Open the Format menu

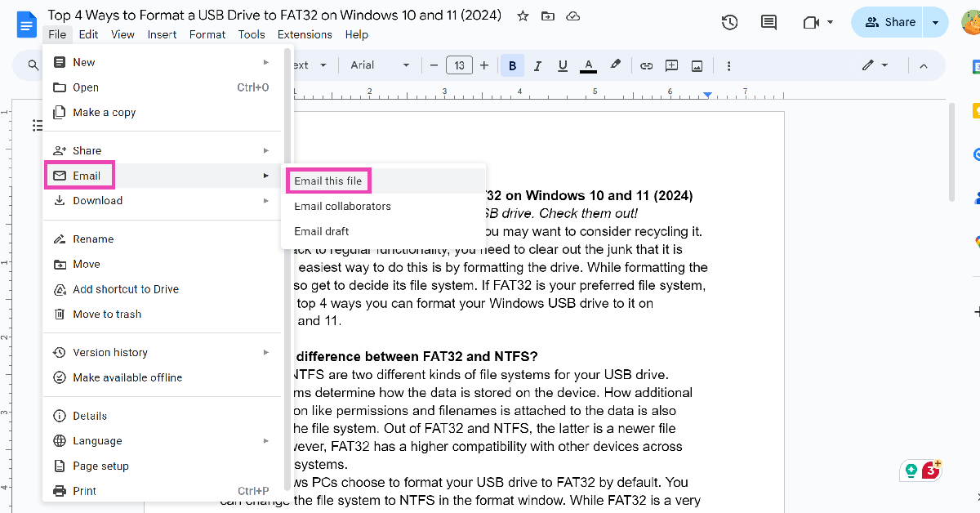(207, 34)
